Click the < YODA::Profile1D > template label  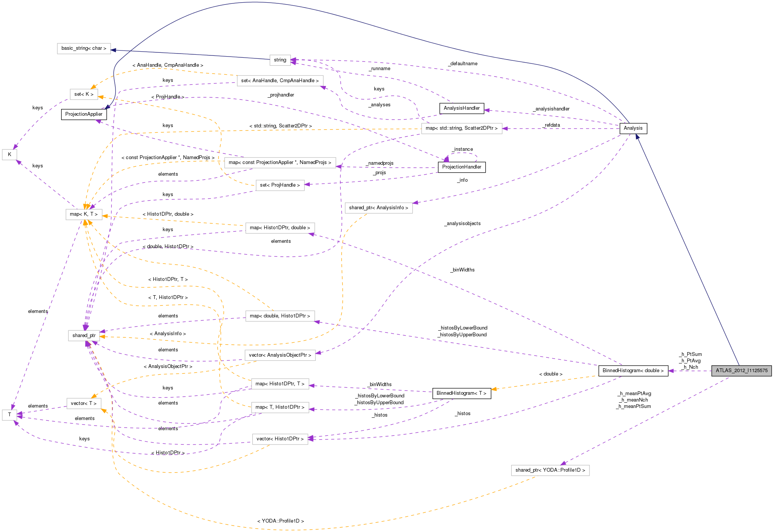coord(281,521)
